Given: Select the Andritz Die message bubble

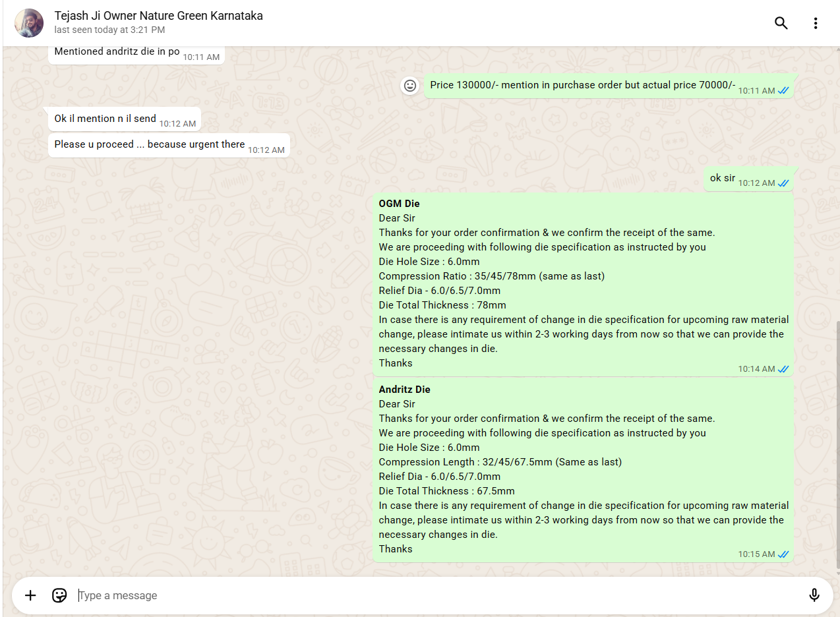Looking at the screenshot, I should tap(583, 469).
